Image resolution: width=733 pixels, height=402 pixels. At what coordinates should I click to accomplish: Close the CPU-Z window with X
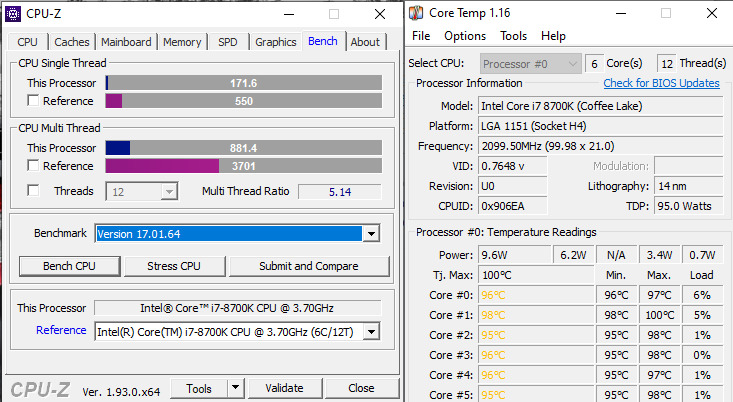click(380, 14)
